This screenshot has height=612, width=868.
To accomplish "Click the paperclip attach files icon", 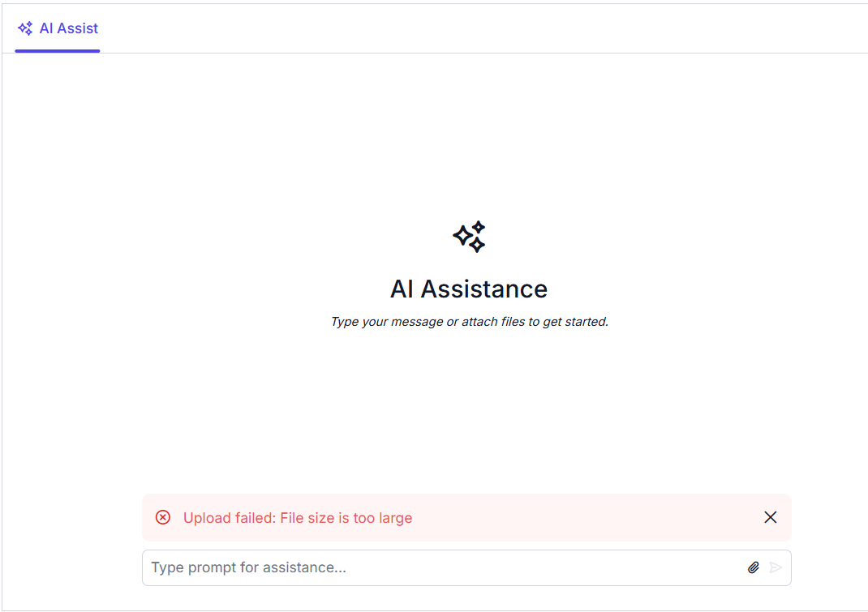I will 754,567.
